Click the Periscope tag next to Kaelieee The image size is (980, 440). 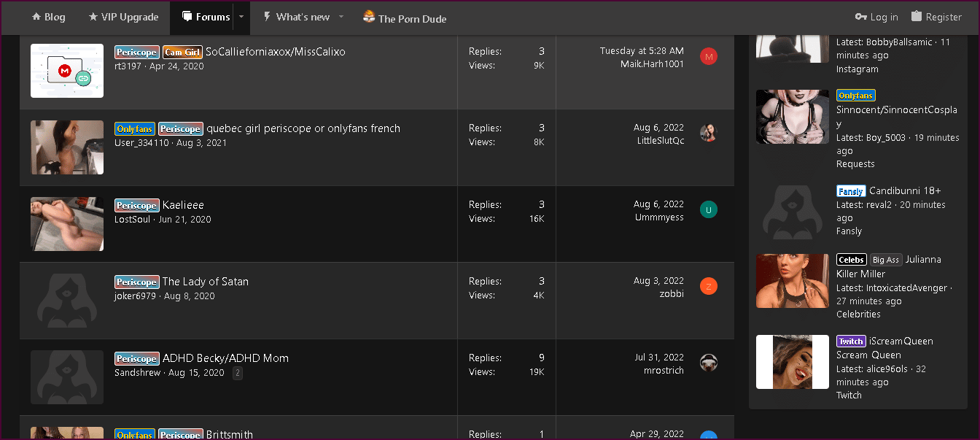click(136, 206)
